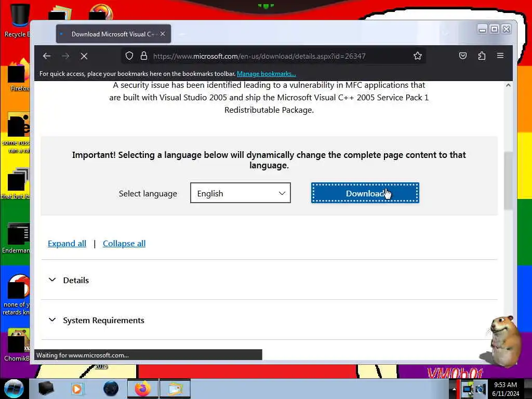Open the Manage bookmarks link

click(267, 74)
